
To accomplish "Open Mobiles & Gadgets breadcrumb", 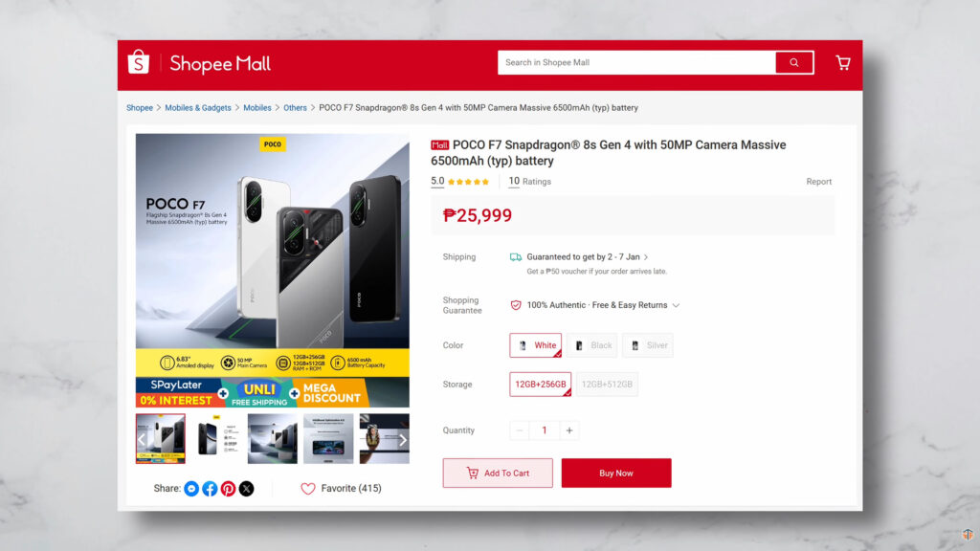I will click(198, 108).
